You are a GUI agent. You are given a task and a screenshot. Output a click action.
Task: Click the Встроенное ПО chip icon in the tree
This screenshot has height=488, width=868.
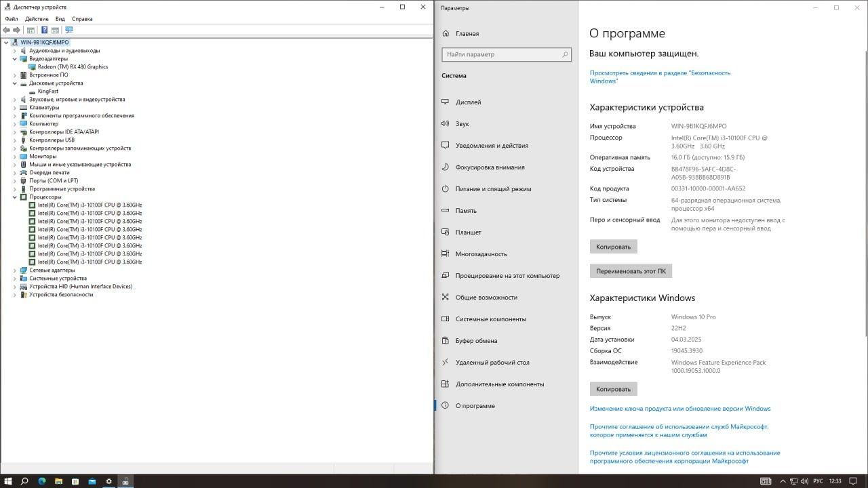[24, 75]
